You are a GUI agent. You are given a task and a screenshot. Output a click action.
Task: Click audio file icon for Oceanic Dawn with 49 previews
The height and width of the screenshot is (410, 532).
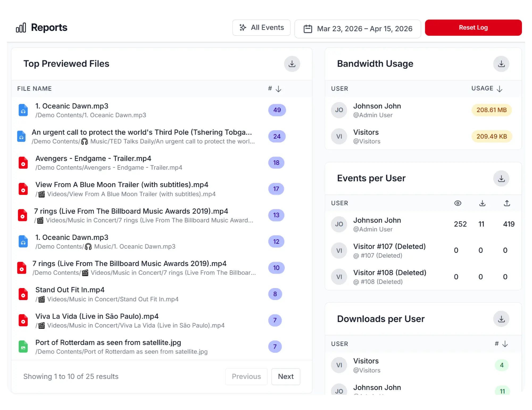tap(23, 110)
